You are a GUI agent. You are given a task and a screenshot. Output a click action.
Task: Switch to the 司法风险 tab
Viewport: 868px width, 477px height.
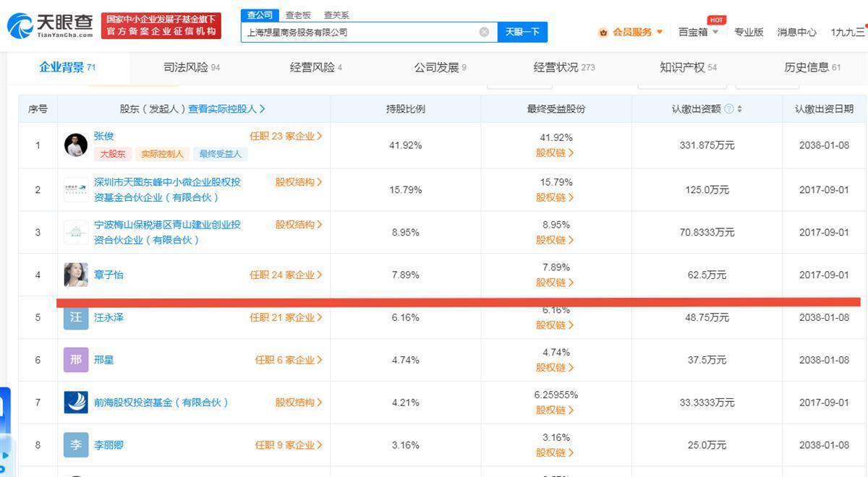point(192,67)
